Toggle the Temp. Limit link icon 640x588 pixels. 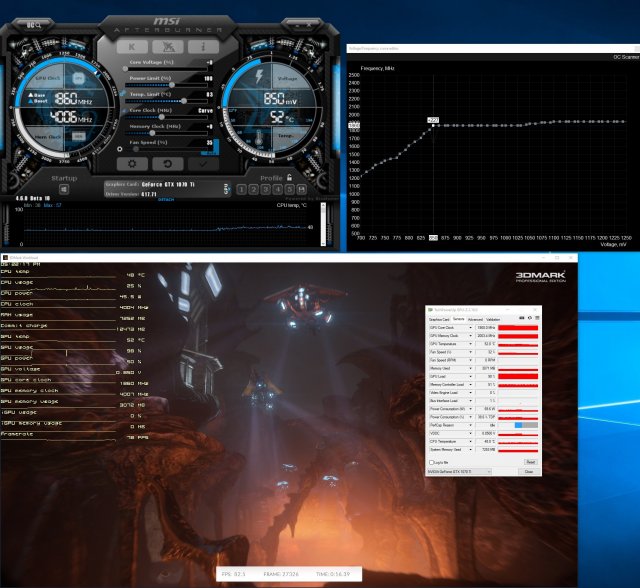(x=123, y=94)
